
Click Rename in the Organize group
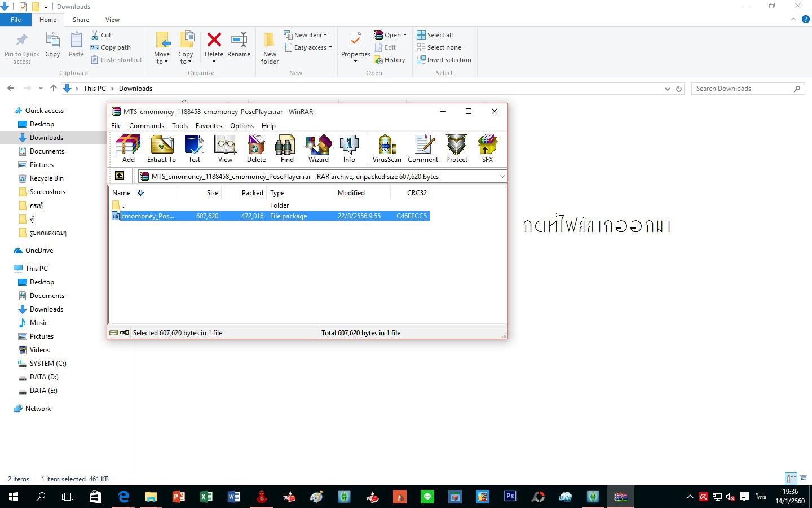[239, 45]
